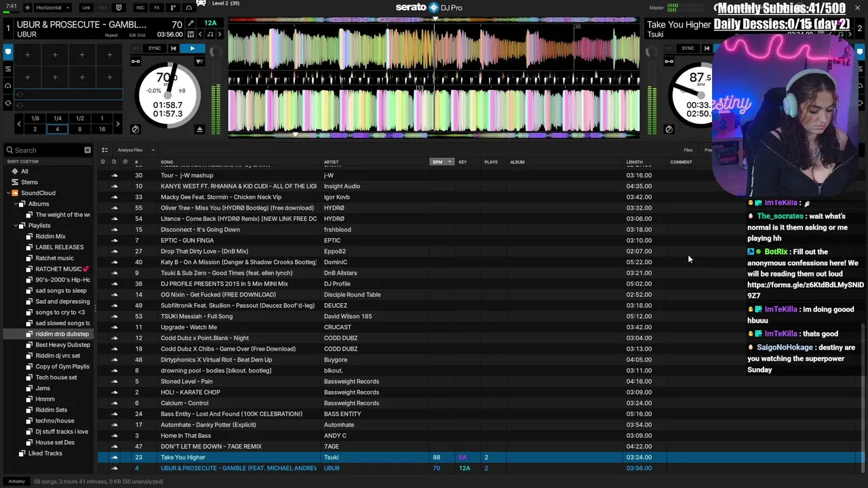Click deck 1 slip/censor icon below platter
Image resolution: width=868 pixels, height=488 pixels.
[x=136, y=129]
